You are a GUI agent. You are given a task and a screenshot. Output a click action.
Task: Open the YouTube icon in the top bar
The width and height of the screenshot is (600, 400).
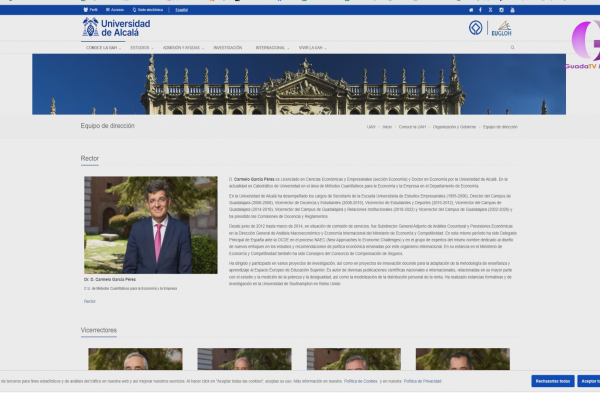point(512,10)
